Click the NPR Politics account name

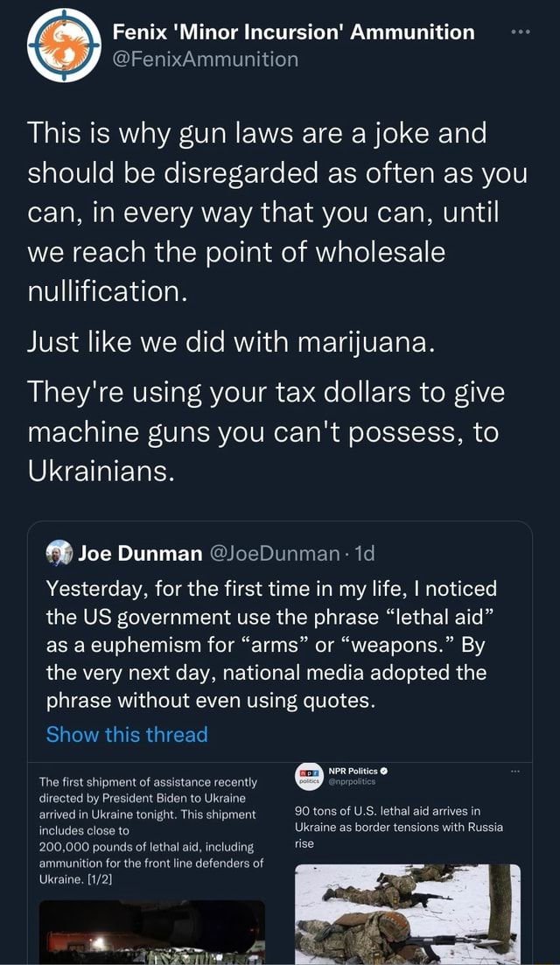click(353, 770)
